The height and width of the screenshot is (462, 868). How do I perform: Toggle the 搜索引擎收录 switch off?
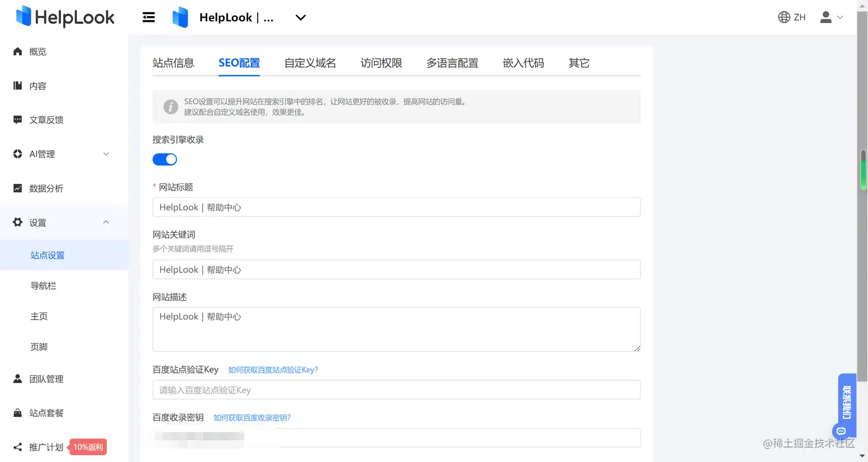[x=165, y=159]
